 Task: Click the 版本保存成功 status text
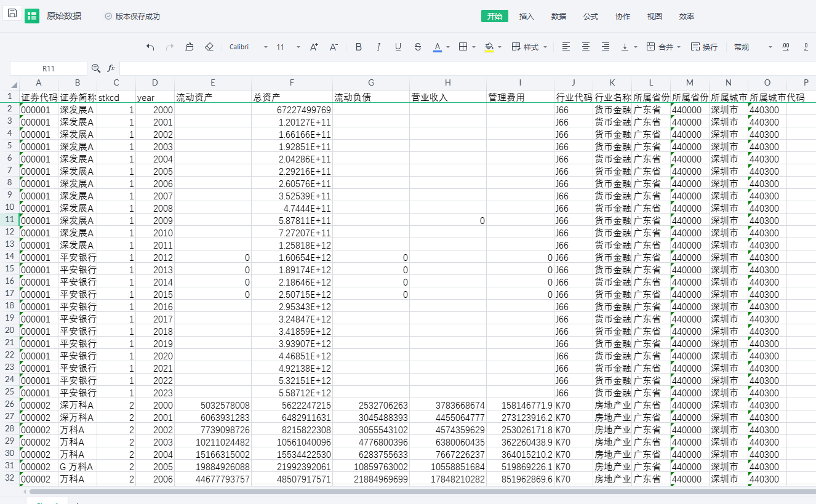point(138,16)
